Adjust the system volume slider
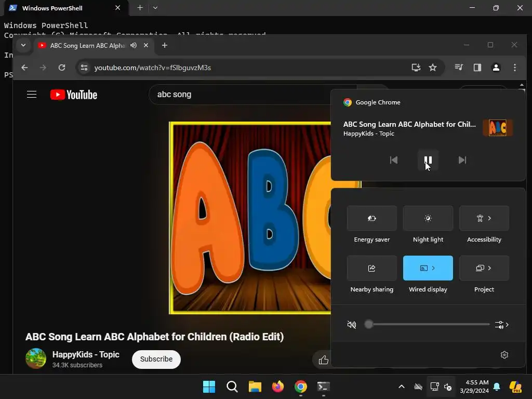The image size is (532, 399). (428, 324)
